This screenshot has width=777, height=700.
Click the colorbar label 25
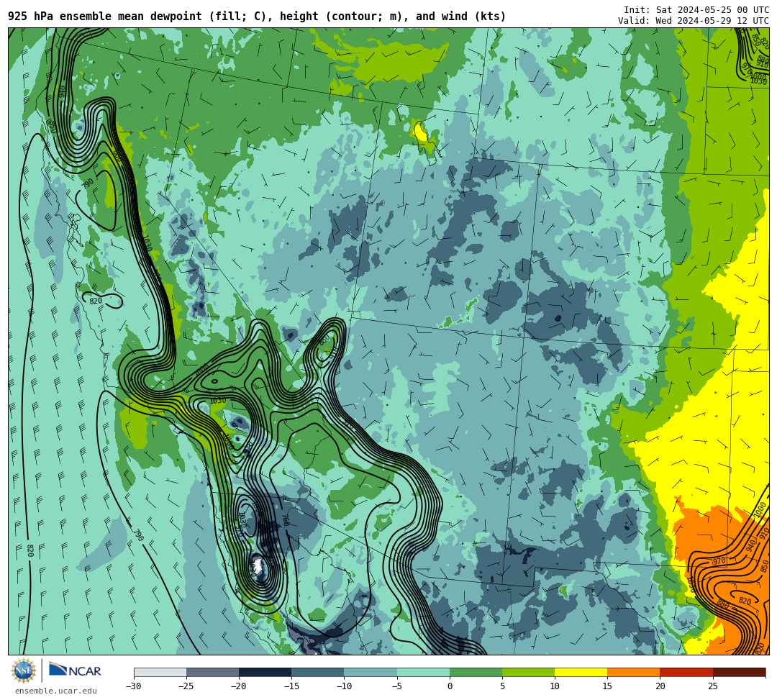tap(712, 686)
